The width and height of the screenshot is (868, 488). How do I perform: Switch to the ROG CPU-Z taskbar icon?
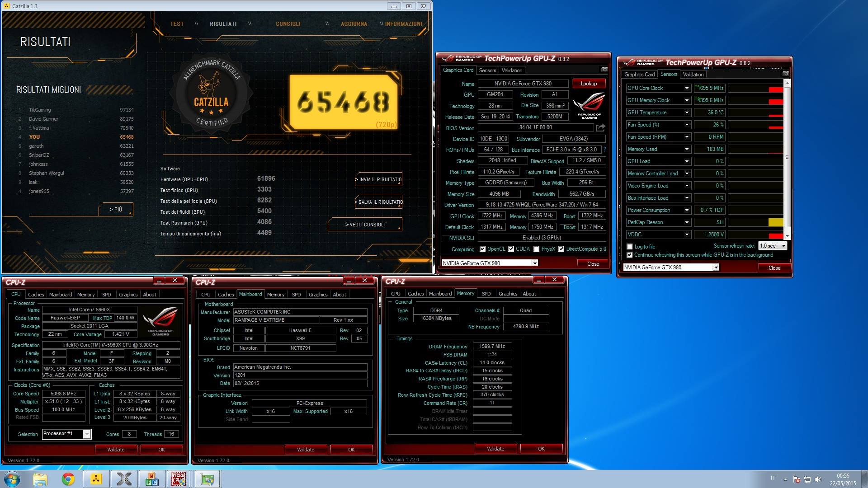[179, 479]
